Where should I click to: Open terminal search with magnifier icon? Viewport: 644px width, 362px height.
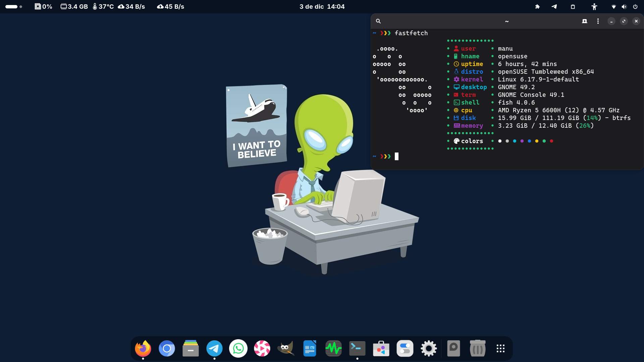click(378, 21)
